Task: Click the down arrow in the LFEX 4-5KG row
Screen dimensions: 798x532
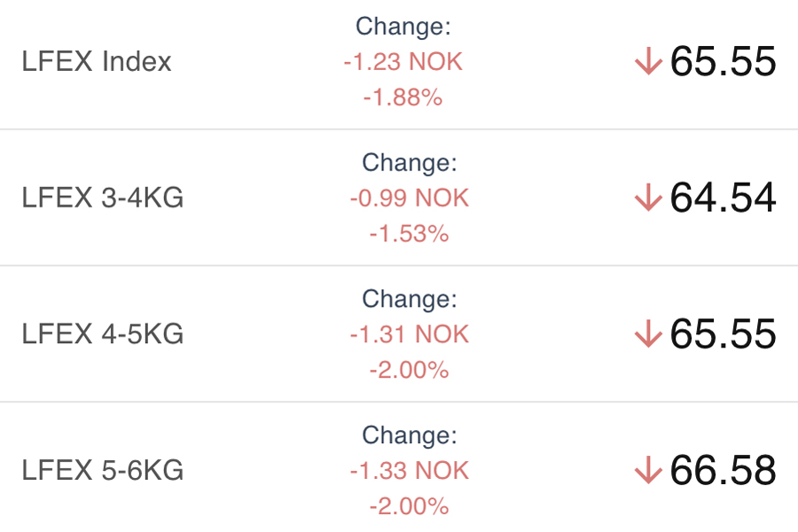Action: tap(648, 334)
